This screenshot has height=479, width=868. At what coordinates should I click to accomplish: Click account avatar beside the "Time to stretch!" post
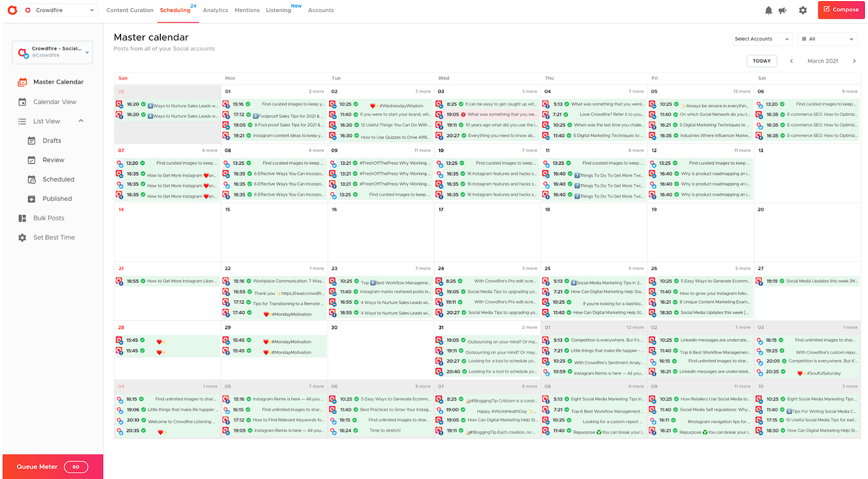click(x=333, y=431)
